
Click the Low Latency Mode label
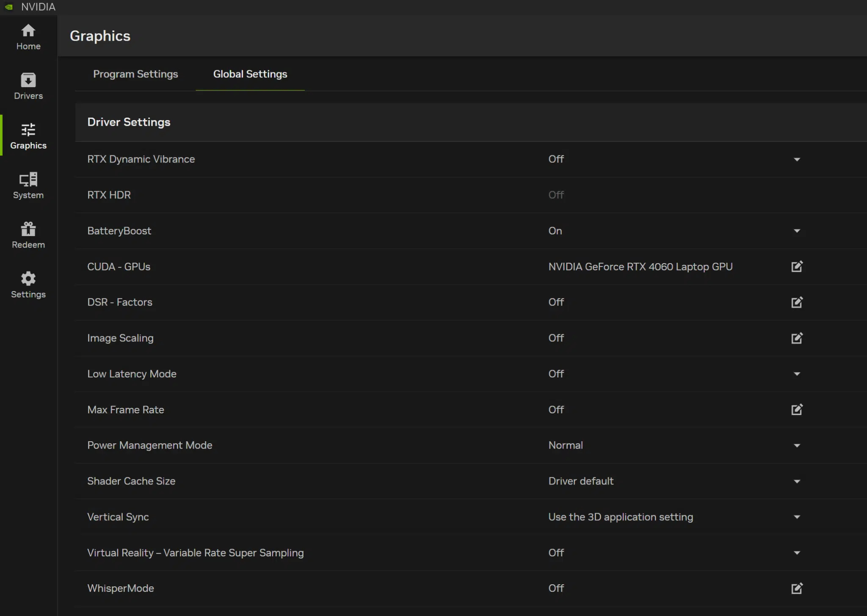pyautogui.click(x=132, y=374)
